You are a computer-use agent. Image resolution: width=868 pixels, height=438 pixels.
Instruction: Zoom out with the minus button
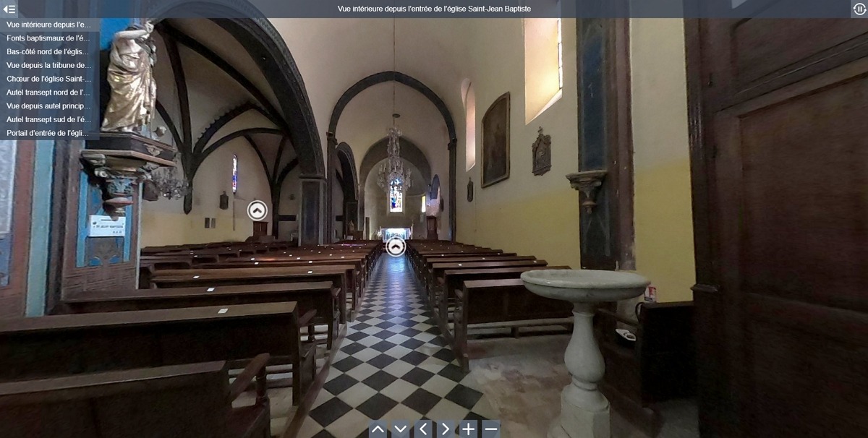(x=491, y=429)
